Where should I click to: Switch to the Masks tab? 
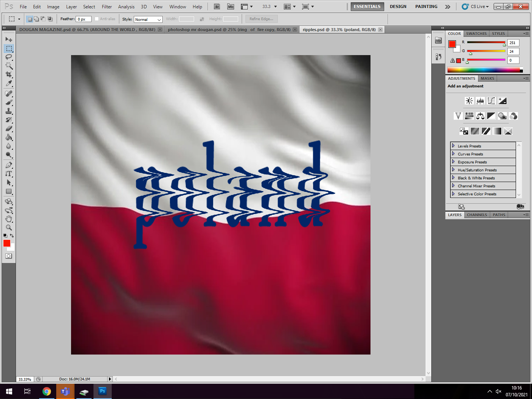[487, 78]
